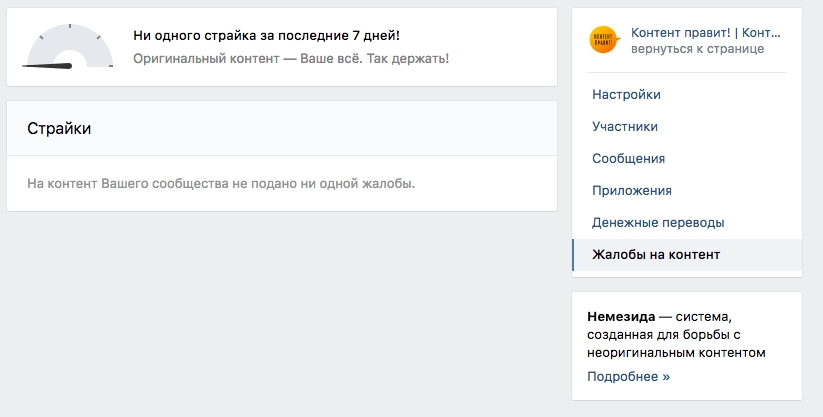The width and height of the screenshot is (823, 417).
Task: Click the blue active marker beside Жалобы
Action: click(x=573, y=255)
